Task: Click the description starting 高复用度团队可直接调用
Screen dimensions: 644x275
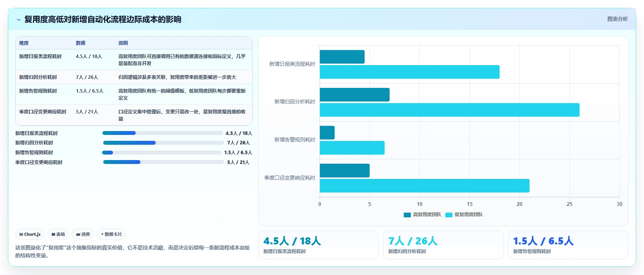Action: pyautogui.click(x=182, y=60)
